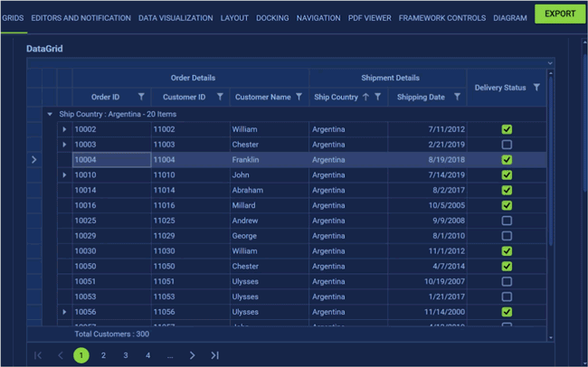
Task: Show more pages via the ellipsis
Action: pos(170,355)
